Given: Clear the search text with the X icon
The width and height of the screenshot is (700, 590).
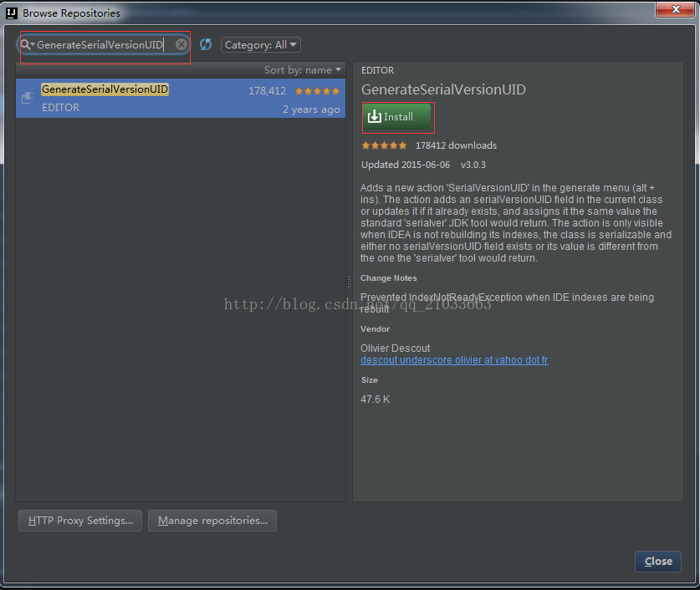Looking at the screenshot, I should pos(181,44).
